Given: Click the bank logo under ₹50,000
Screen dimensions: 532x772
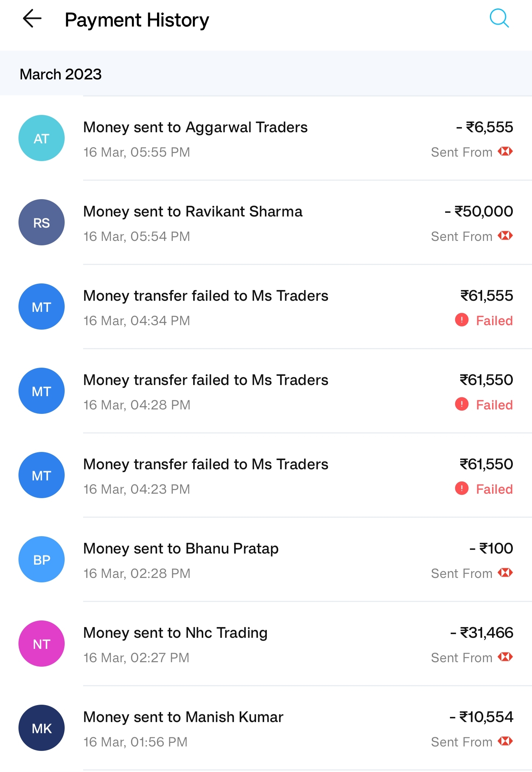Looking at the screenshot, I should click(x=505, y=236).
